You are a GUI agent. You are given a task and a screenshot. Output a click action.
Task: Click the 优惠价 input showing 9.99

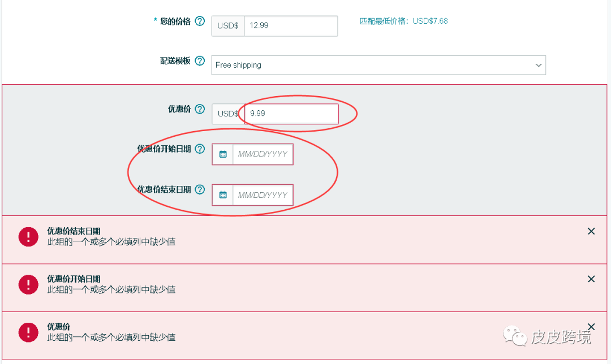(290, 114)
